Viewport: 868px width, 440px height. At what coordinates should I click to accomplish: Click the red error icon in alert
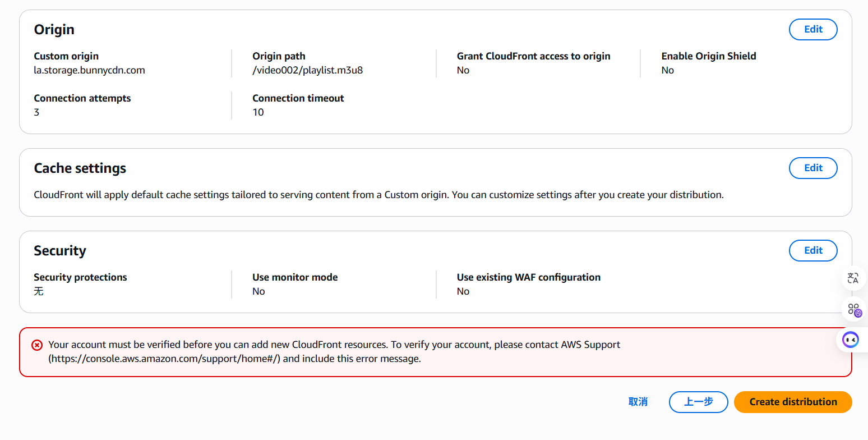(x=37, y=345)
